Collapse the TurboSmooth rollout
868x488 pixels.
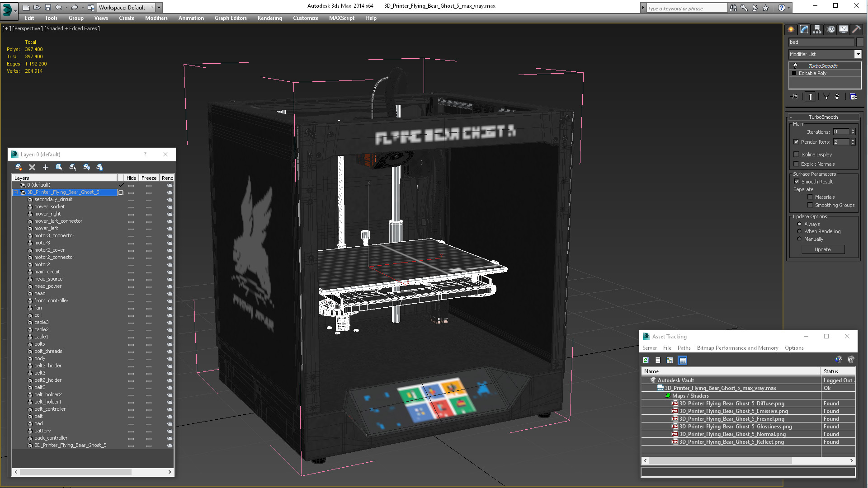pos(791,117)
